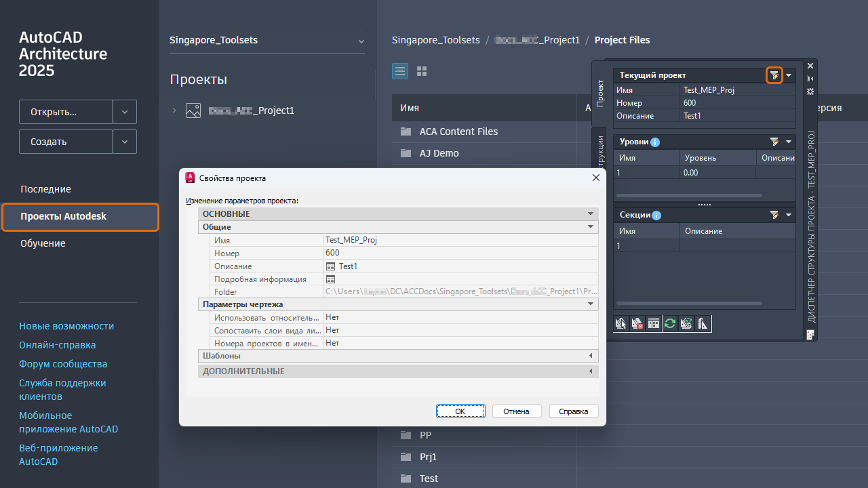Expand the _Project1 tree node chevron

point(174,110)
